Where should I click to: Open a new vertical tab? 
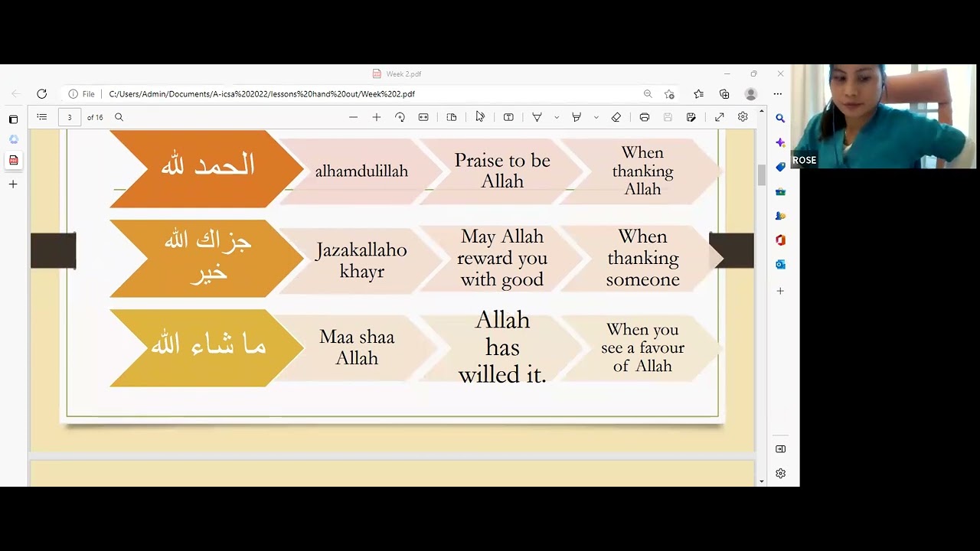13,184
